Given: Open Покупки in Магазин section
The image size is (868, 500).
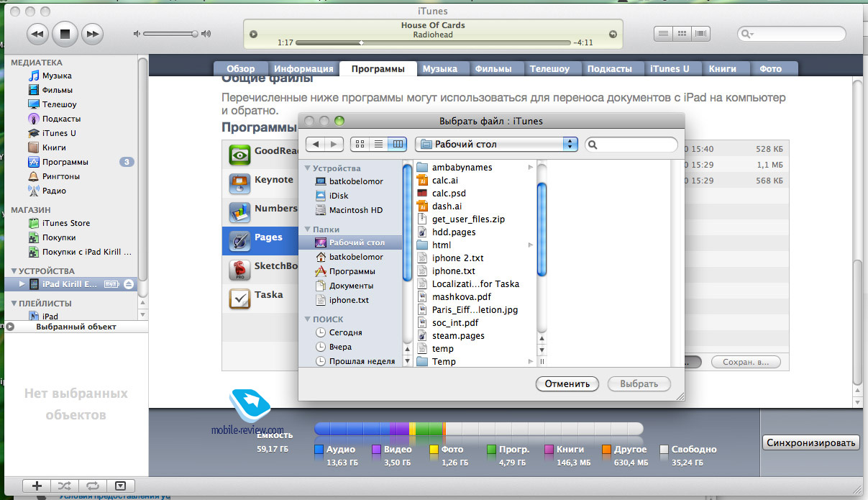Looking at the screenshot, I should pos(58,237).
